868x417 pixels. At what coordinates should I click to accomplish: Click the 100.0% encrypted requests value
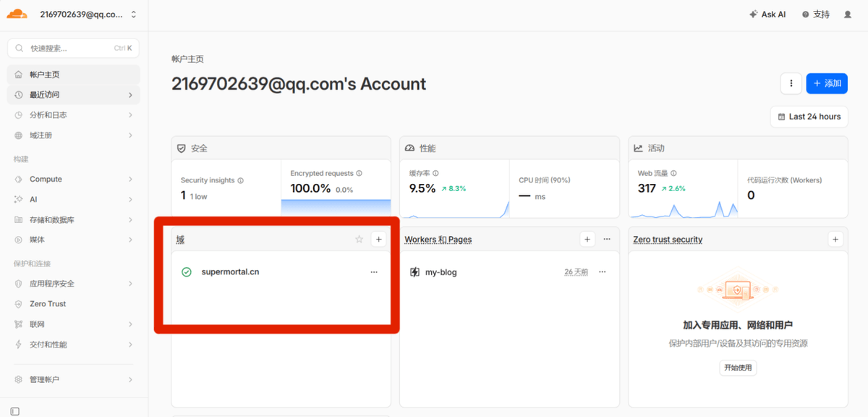[310, 188]
